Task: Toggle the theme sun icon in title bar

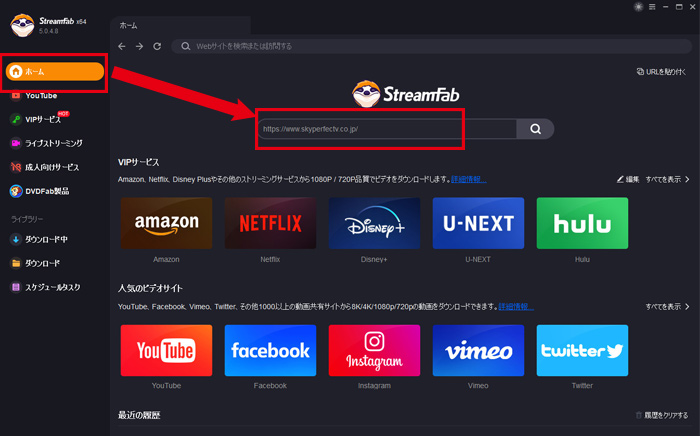Action: (x=638, y=7)
